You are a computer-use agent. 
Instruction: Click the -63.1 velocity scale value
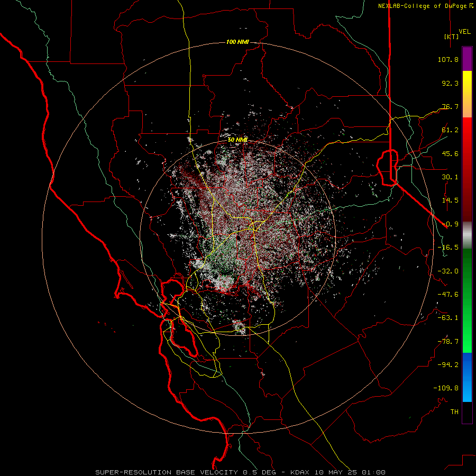[x=448, y=318]
